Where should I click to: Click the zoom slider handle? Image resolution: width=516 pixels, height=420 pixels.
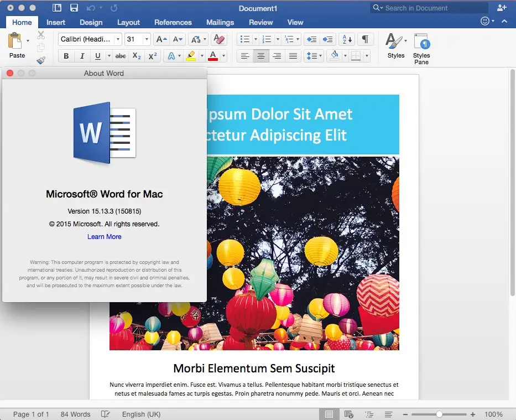pyautogui.click(x=439, y=414)
